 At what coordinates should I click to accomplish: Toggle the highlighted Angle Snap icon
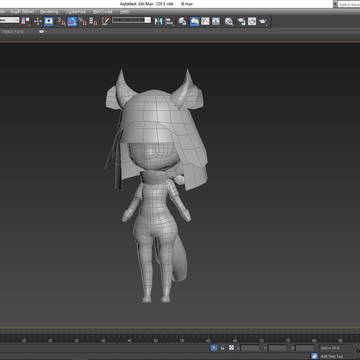72,21
